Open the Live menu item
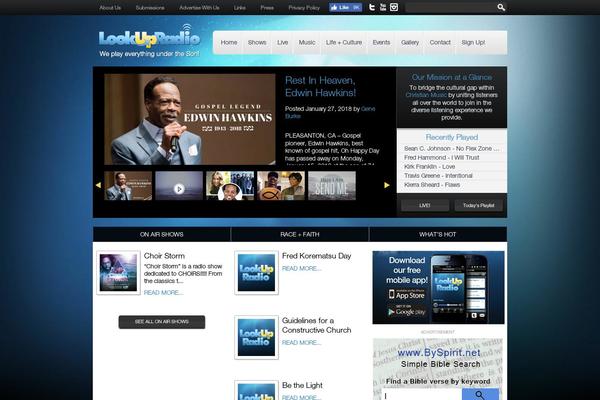Viewport: 600px width, 400px height. (282, 42)
